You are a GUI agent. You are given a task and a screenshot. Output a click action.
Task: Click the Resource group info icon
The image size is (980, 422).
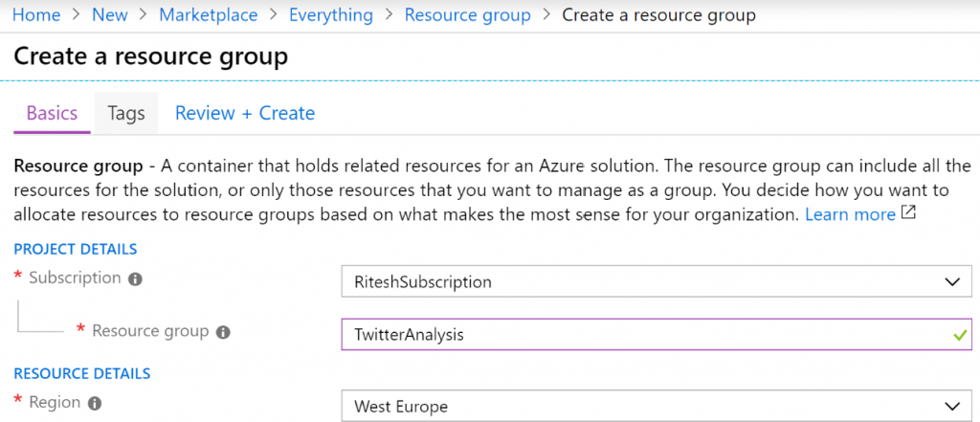click(x=223, y=332)
